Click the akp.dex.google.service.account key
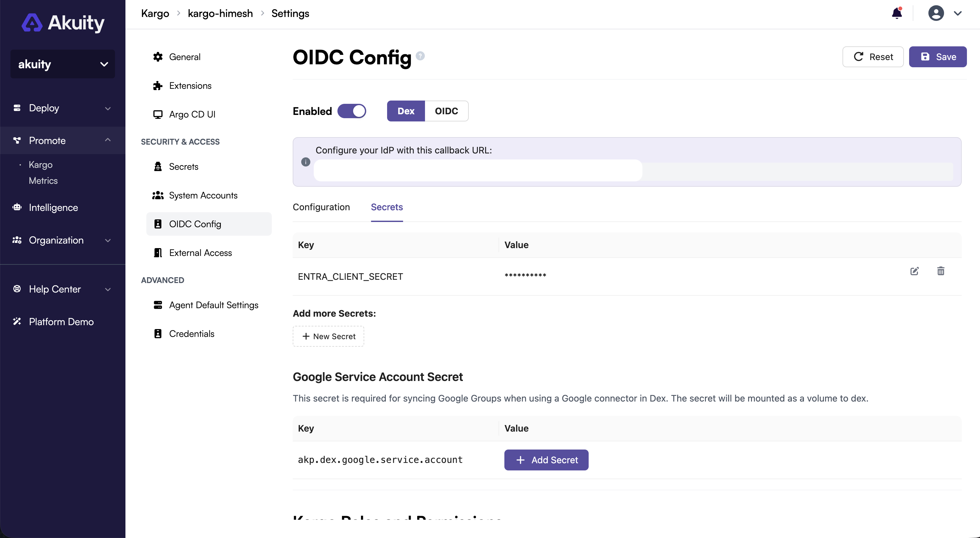Screen dimensions: 980x538 click(380, 460)
